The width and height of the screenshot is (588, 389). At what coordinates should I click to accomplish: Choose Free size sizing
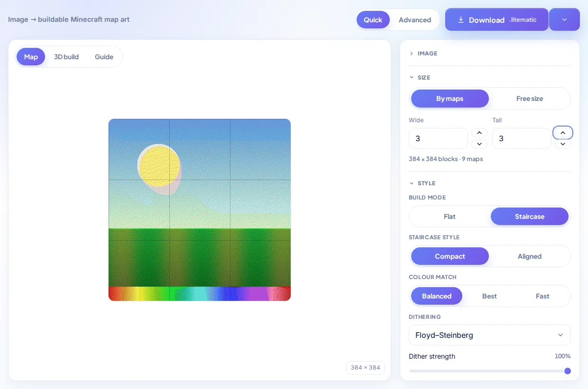pyautogui.click(x=529, y=99)
